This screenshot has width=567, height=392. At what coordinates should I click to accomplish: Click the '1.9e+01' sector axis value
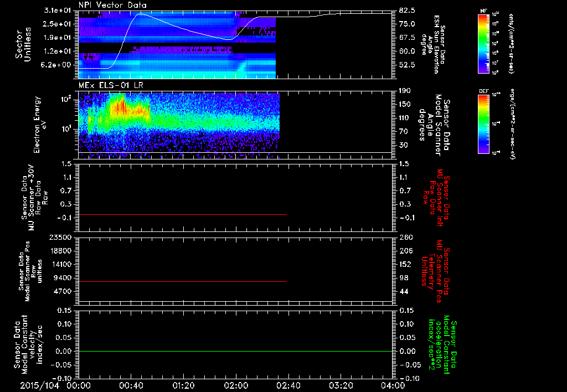coord(58,38)
